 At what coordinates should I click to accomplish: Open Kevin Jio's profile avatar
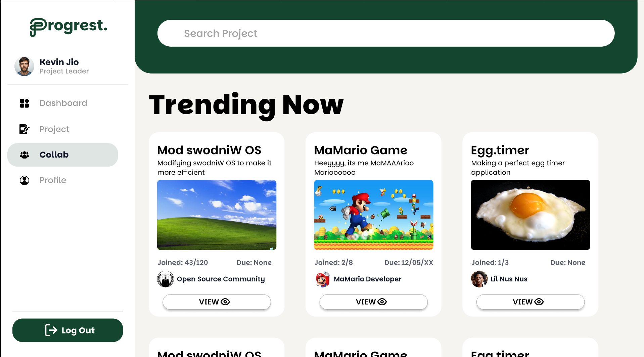coord(24,66)
